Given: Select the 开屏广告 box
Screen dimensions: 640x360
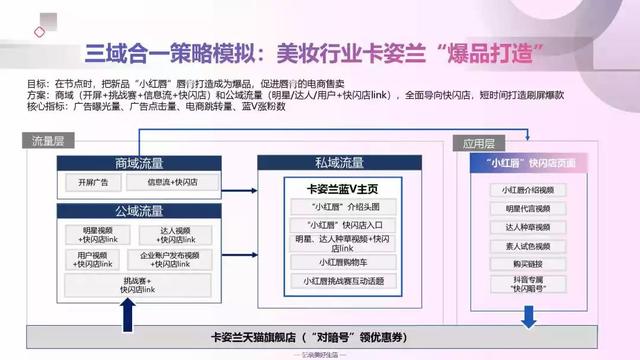Looking at the screenshot, I should point(93,182).
